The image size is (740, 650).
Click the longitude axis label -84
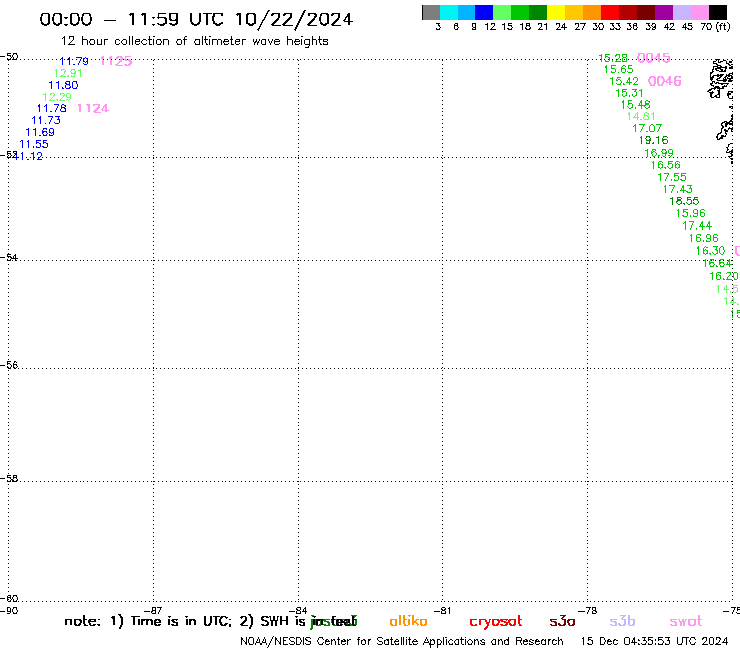tap(298, 610)
